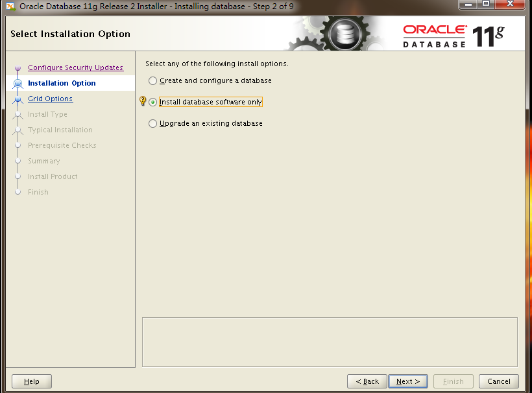Select Installation Option step in sidebar

click(62, 83)
